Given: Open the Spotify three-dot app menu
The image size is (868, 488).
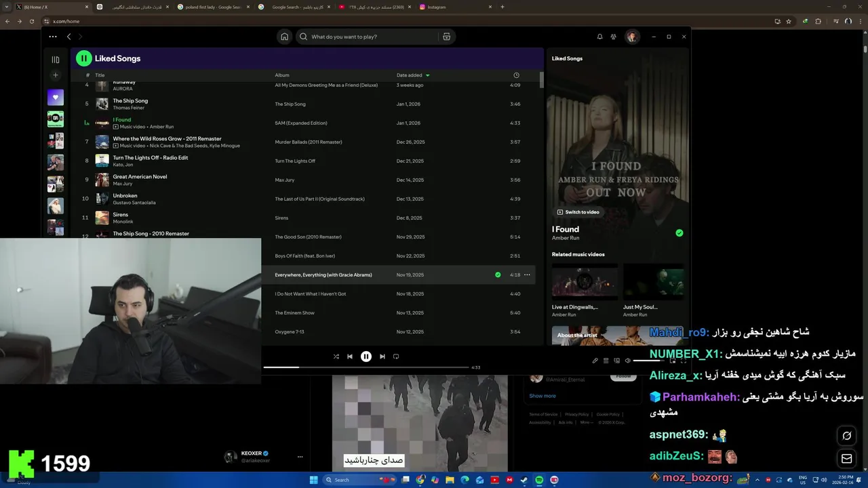Looking at the screenshot, I should click(53, 37).
